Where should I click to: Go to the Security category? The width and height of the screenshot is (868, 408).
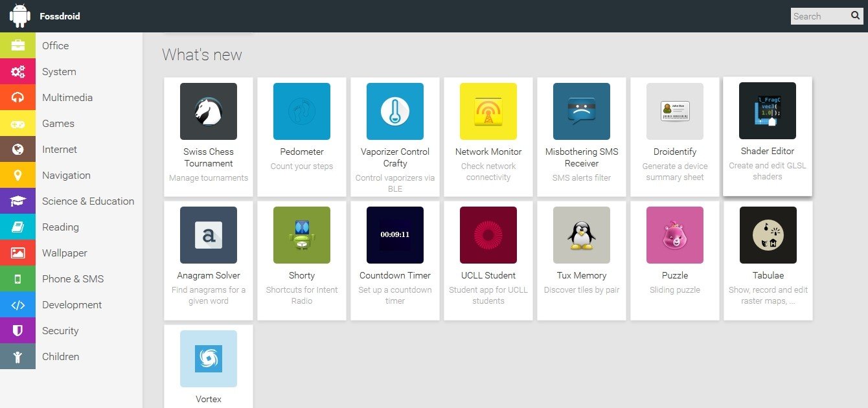coord(71,330)
